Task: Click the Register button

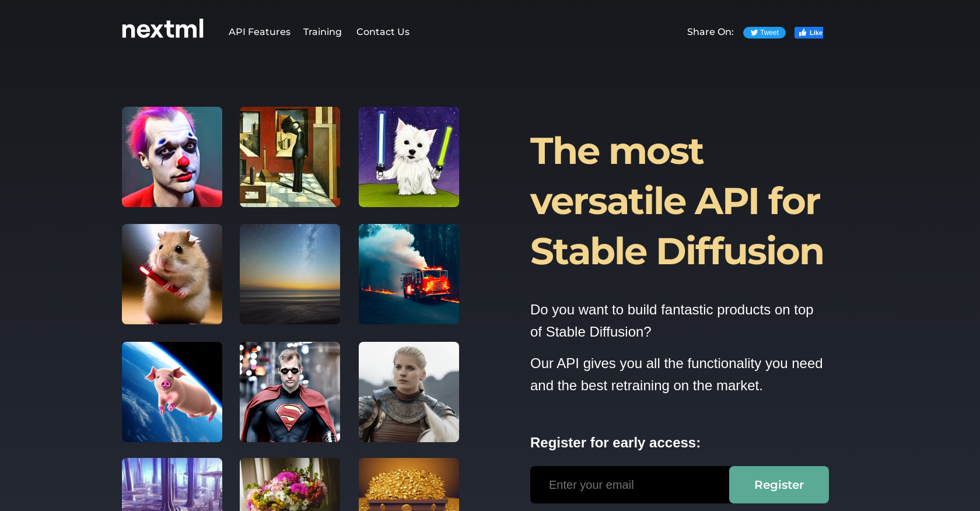Action: (779, 485)
